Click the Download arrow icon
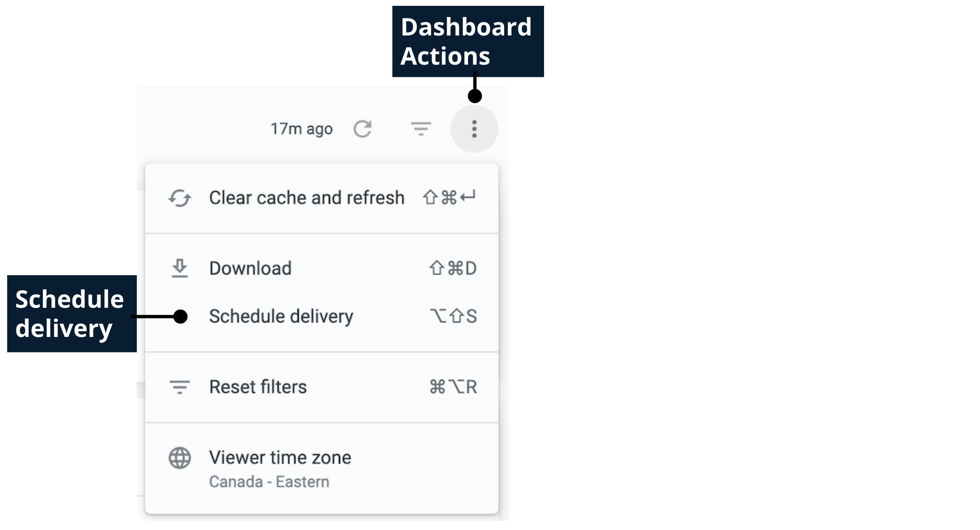This screenshot has height=530, width=980. click(180, 268)
